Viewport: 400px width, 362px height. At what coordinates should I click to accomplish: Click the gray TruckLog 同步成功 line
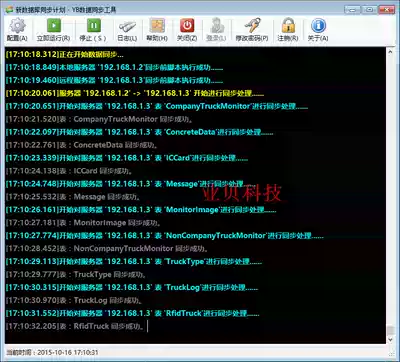click(x=75, y=301)
